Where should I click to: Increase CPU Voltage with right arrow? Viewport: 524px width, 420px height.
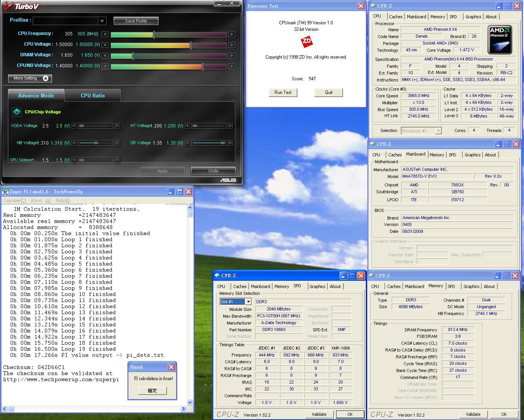pos(232,45)
